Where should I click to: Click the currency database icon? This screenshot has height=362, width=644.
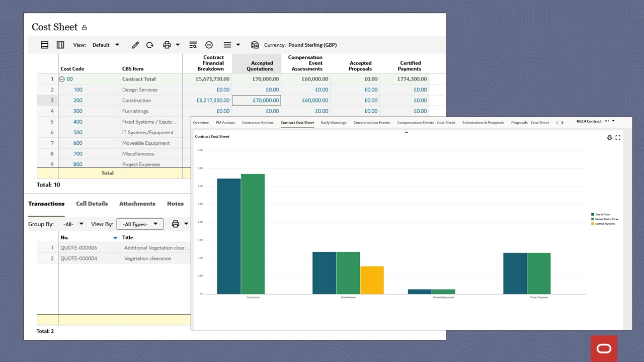[255, 45]
